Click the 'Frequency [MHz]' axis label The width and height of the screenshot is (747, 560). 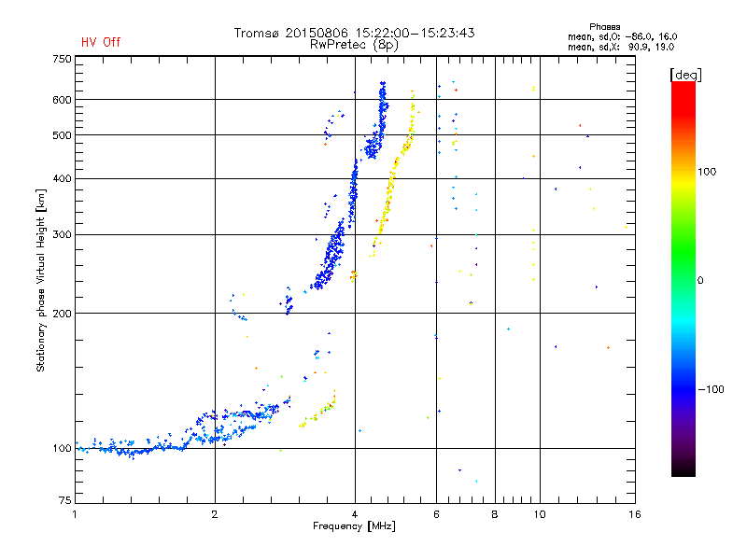click(x=354, y=526)
